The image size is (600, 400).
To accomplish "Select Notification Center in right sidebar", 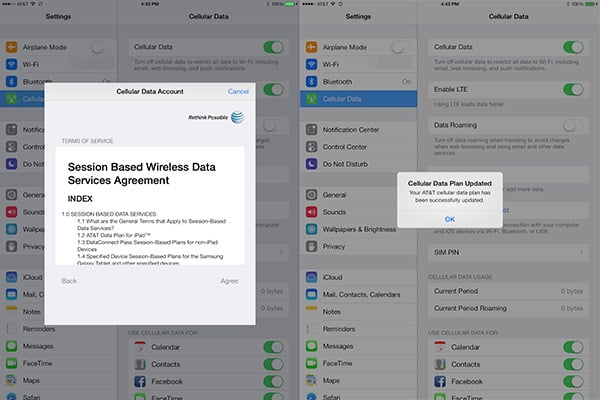I will (358, 129).
